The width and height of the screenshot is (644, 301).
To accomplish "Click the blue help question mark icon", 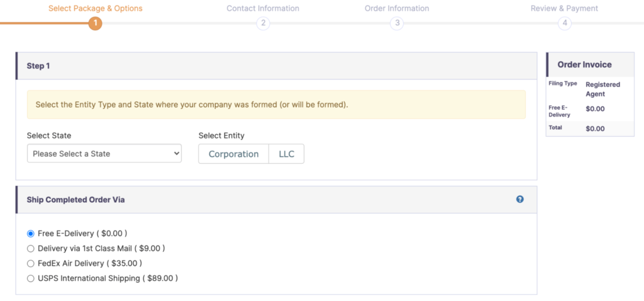I will click(x=520, y=200).
